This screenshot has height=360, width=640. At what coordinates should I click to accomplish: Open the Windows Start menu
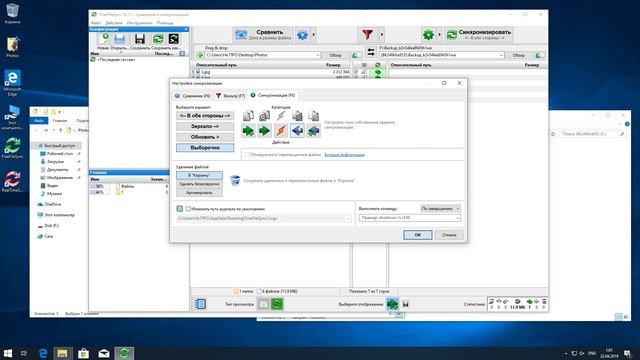pos(7,353)
